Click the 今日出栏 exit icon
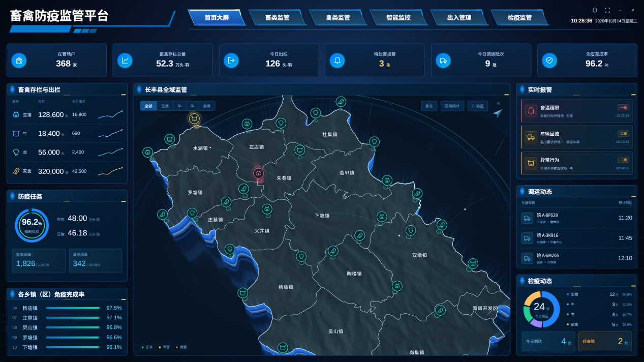This screenshot has height=362, width=644. point(231,61)
